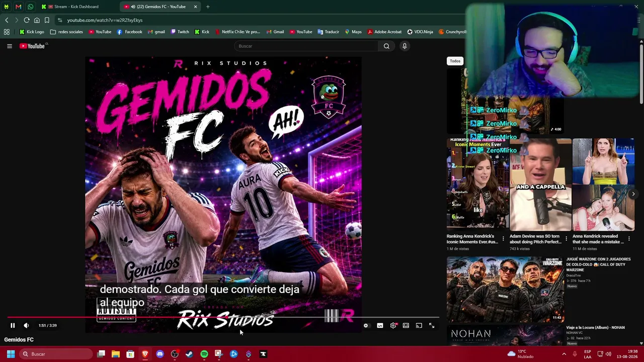This screenshot has height=362, width=644.
Task: Open Ranking Anna Kendrick's Iconic Moments short
Action: [x=477, y=184]
